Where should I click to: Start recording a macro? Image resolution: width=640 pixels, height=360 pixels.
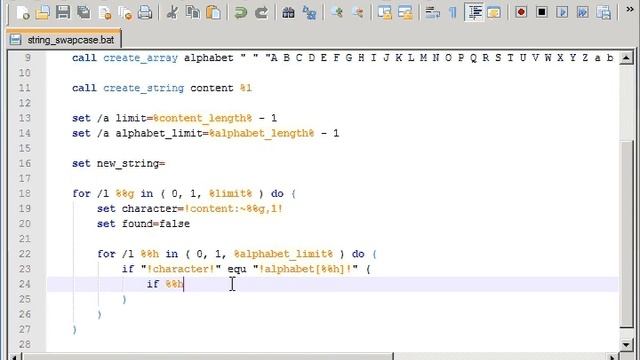tap(521, 13)
